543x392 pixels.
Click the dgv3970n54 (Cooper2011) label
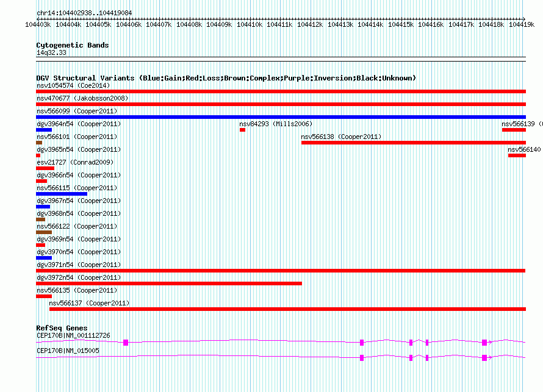(x=79, y=252)
